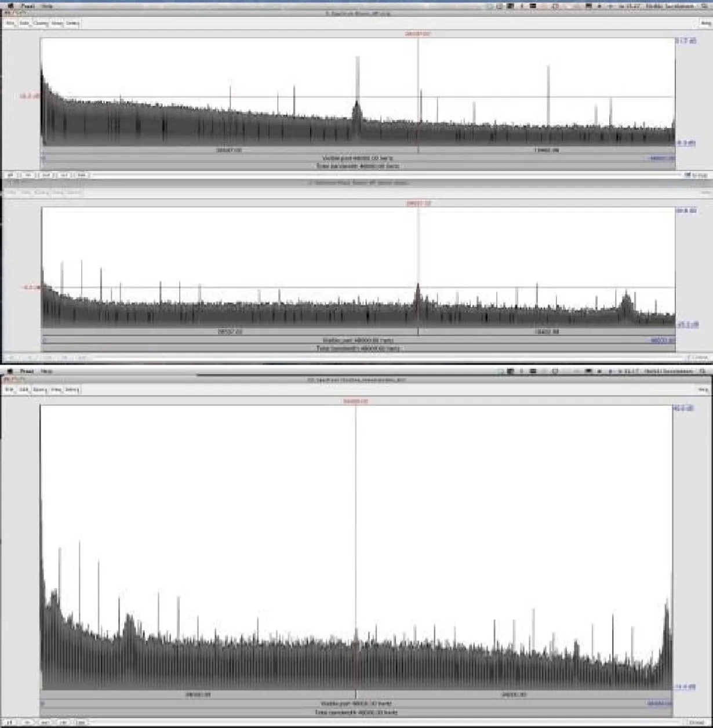Click the 'in' zoom button in bottom window
Viewport: 713px width, 728px height.
27,722
